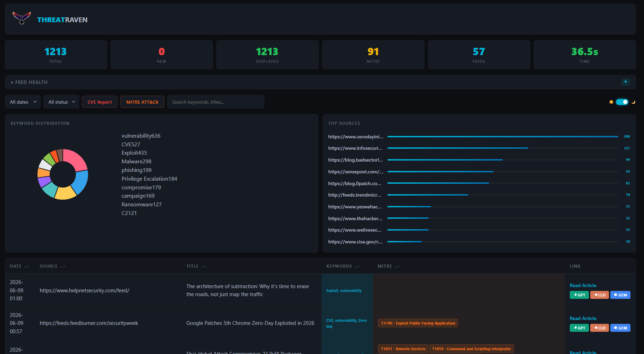Send the helpnetsecurity article to GEM
The height and width of the screenshot is (354, 644).
(x=620, y=295)
